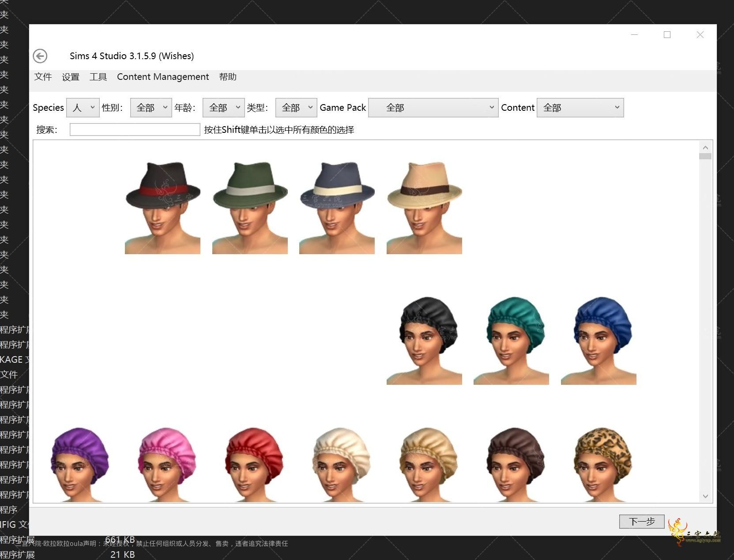Maximize the Sims 4 Studio window
Screen dimensions: 734x560
(667, 34)
